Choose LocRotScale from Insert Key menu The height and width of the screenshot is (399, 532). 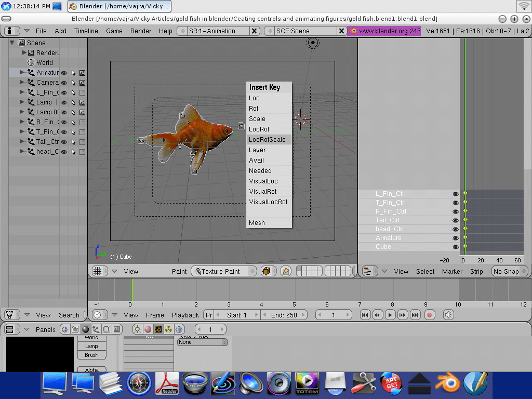coord(267,140)
